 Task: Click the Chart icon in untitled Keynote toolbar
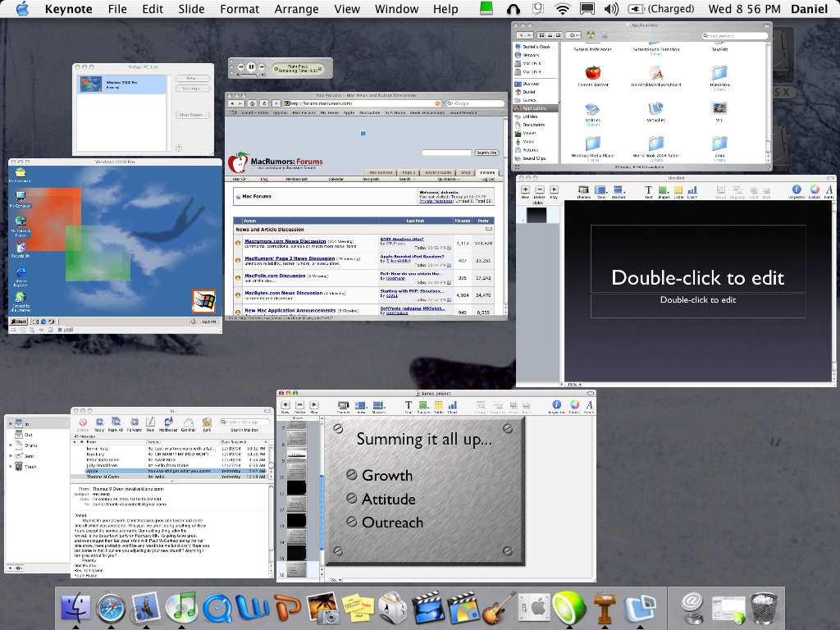click(692, 191)
